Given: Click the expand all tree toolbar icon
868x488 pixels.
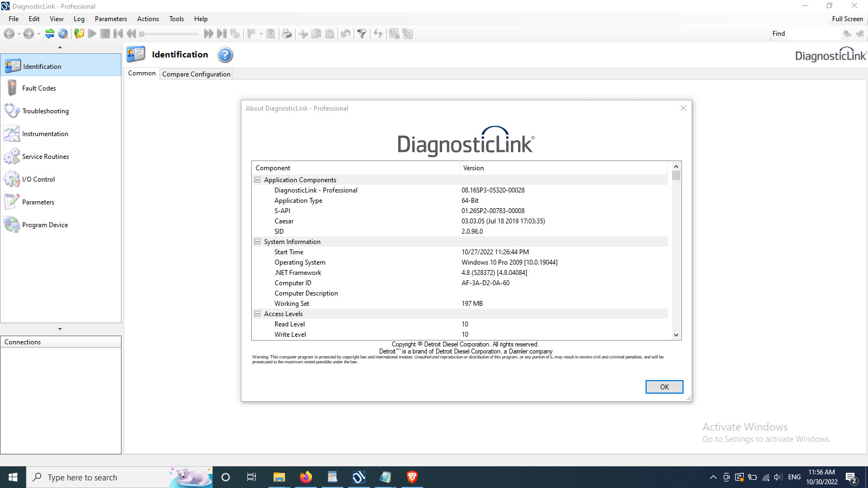Looking at the screenshot, I should (x=394, y=34).
